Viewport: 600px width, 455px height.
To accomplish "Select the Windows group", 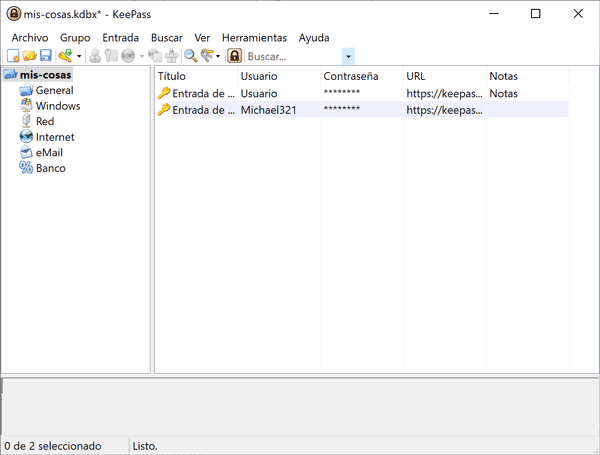I will 58,106.
